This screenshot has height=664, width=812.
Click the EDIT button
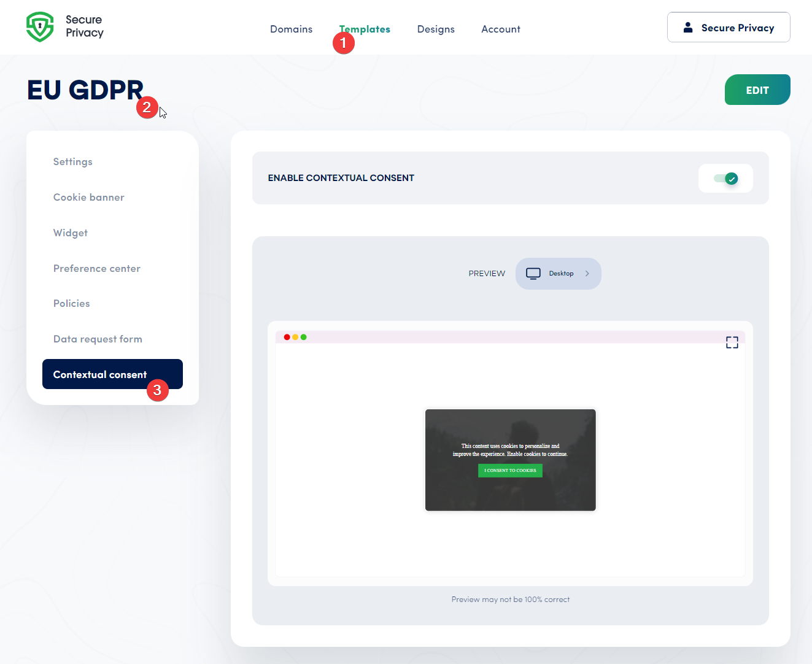pyautogui.click(x=757, y=90)
